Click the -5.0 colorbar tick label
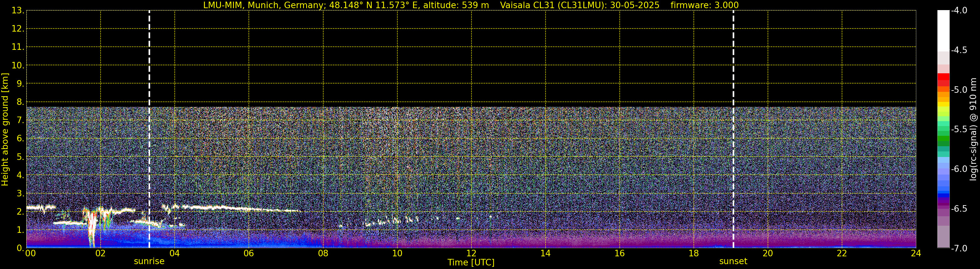 pyautogui.click(x=959, y=90)
